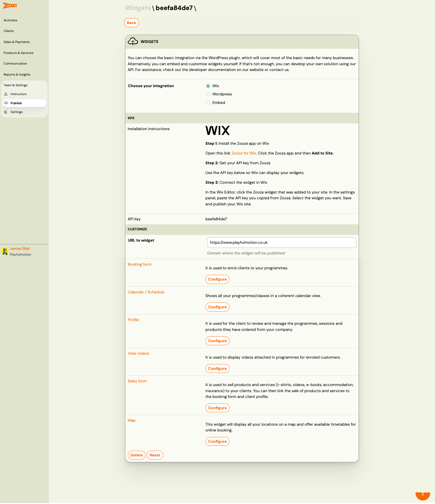The width and height of the screenshot is (435, 504).
Task: Configure the Sales form widget
Action: (x=217, y=408)
